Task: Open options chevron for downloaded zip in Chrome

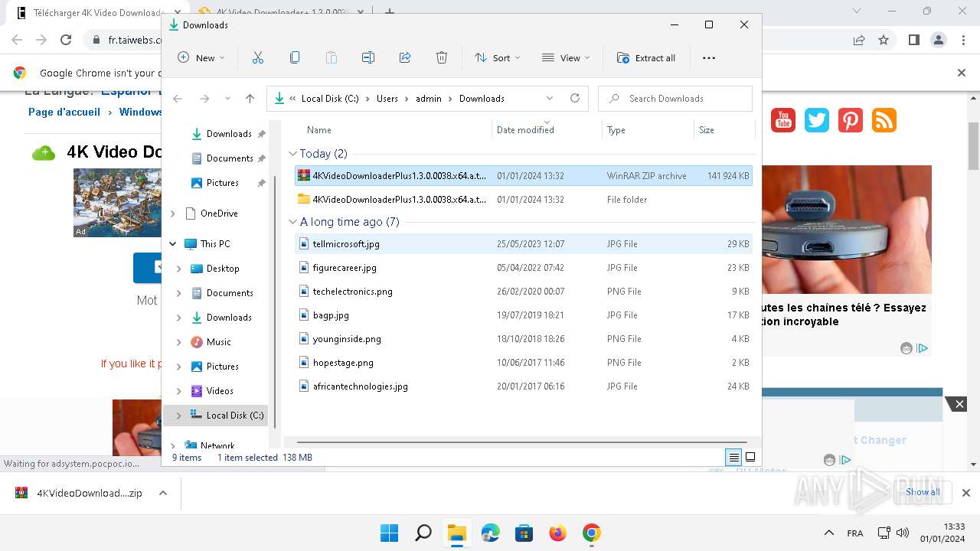Action: tap(162, 494)
